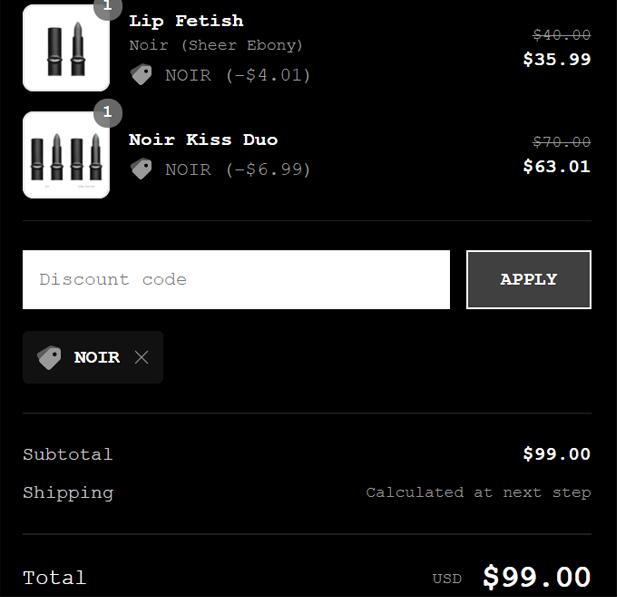Select the Noir Kiss Duo product title
The image size is (617, 597).
[203, 140]
